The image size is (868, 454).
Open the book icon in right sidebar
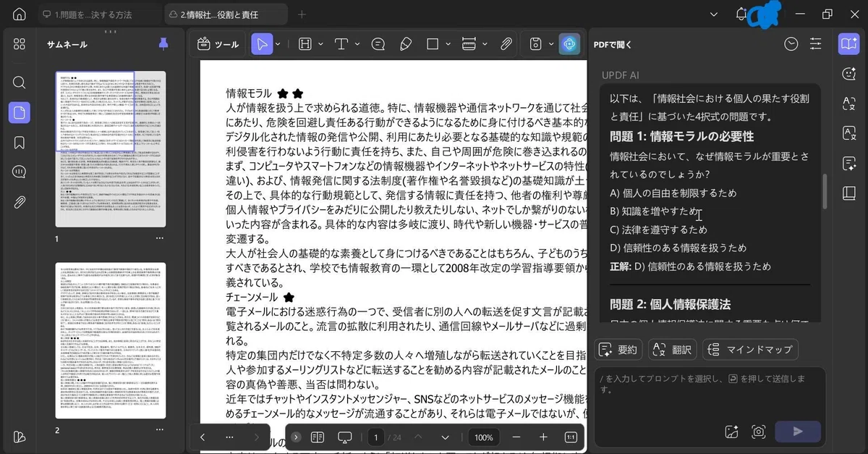coord(849,193)
